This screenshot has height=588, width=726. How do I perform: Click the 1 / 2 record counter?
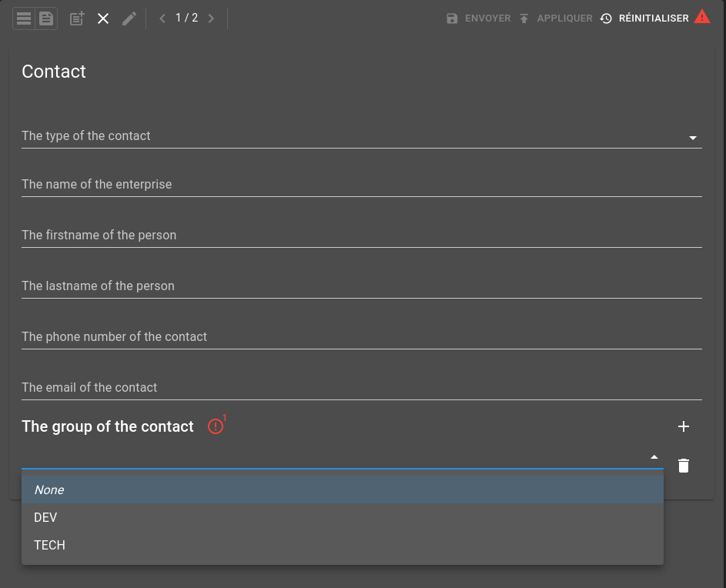186,18
